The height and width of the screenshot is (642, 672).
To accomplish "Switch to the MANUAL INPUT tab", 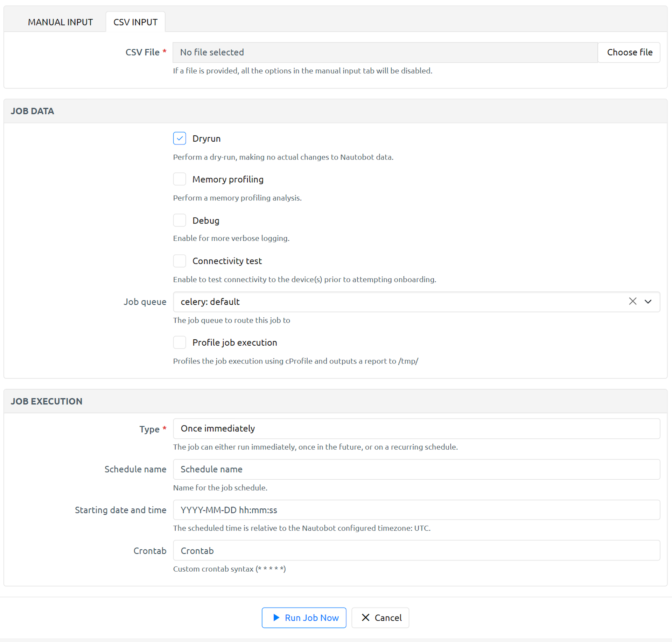I will coord(60,22).
